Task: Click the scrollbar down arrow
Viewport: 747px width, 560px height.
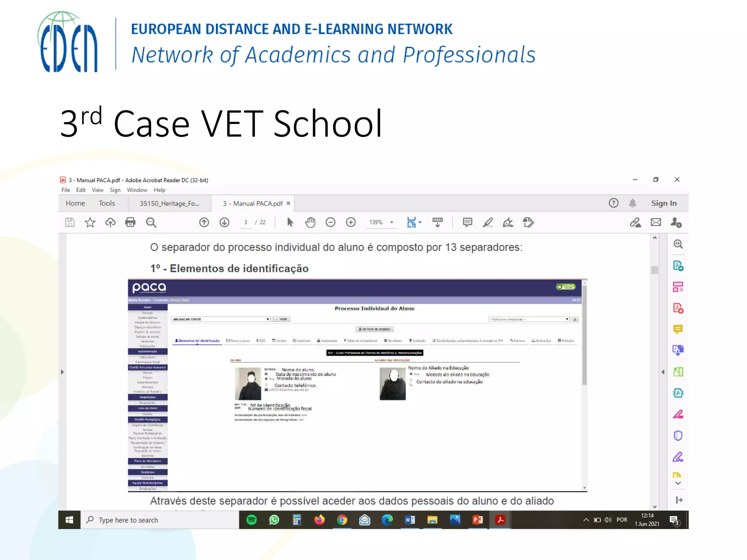Action: click(655, 506)
